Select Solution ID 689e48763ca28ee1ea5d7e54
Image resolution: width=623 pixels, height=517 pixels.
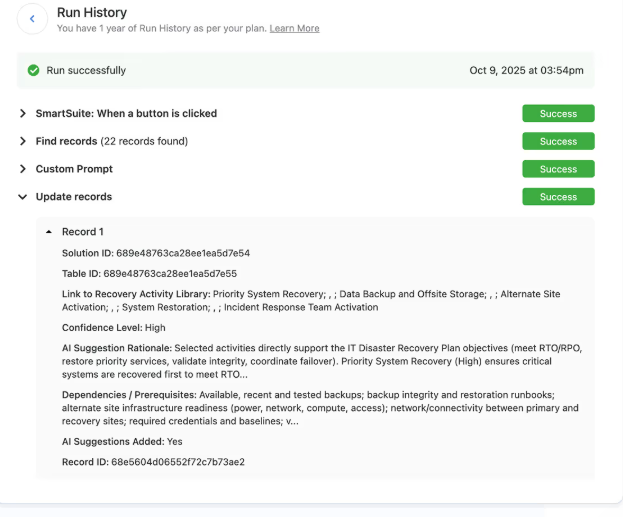coord(156,253)
